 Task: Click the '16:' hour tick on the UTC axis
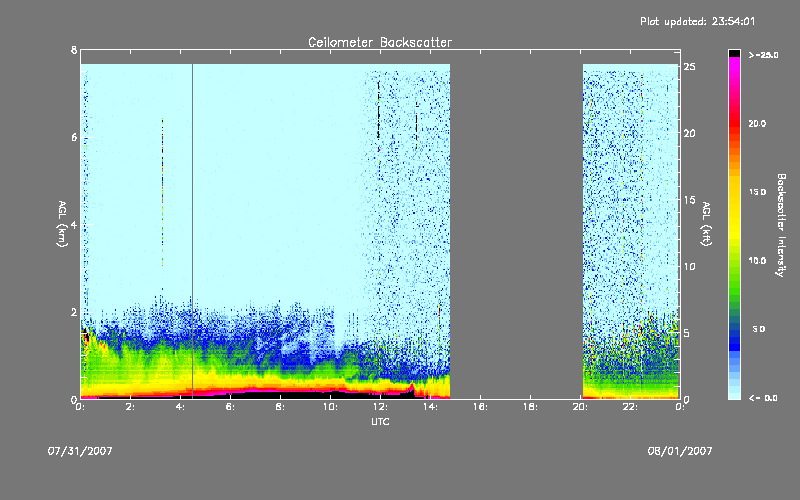click(x=480, y=407)
